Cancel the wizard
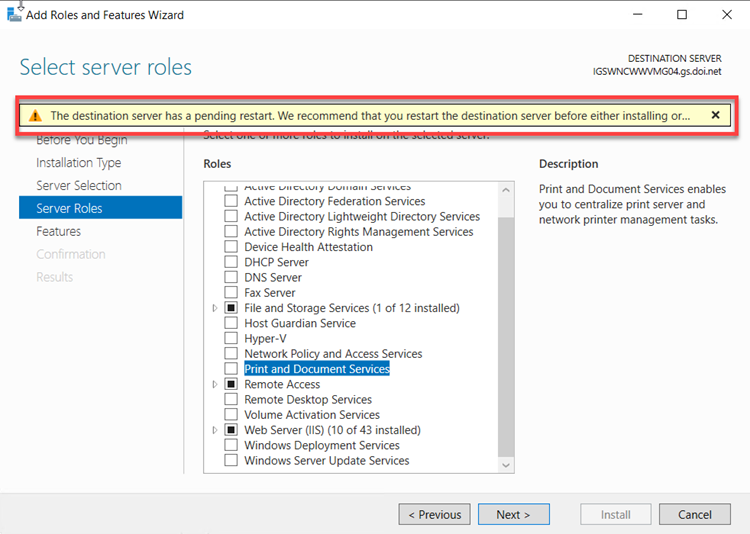This screenshot has width=750, height=534. [694, 515]
